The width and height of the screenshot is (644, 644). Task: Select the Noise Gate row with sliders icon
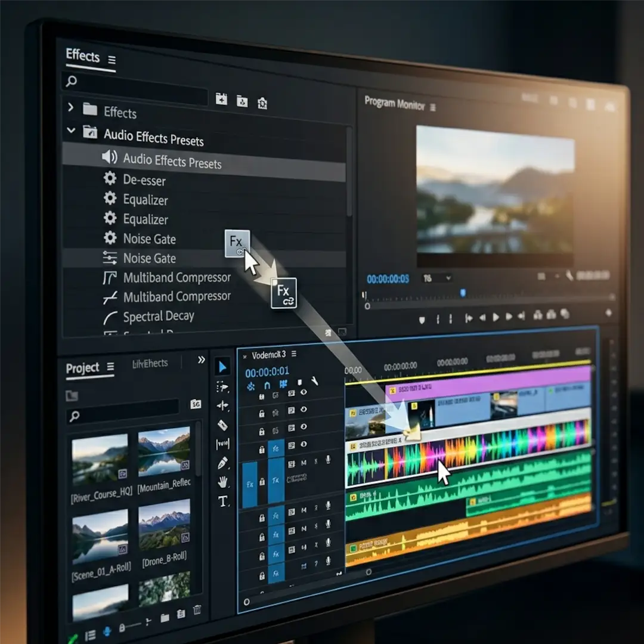(x=205, y=258)
